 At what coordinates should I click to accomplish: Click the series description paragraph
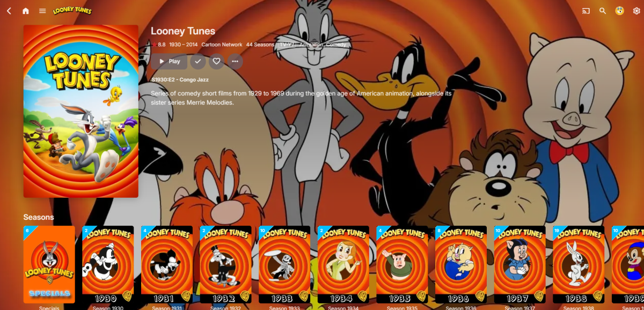pyautogui.click(x=302, y=97)
